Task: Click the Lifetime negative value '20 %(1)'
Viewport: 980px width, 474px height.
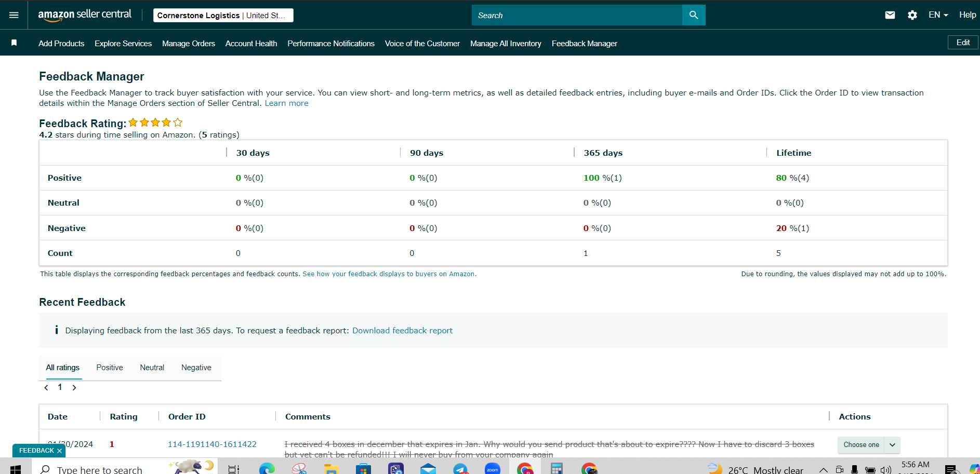Action: pos(792,228)
